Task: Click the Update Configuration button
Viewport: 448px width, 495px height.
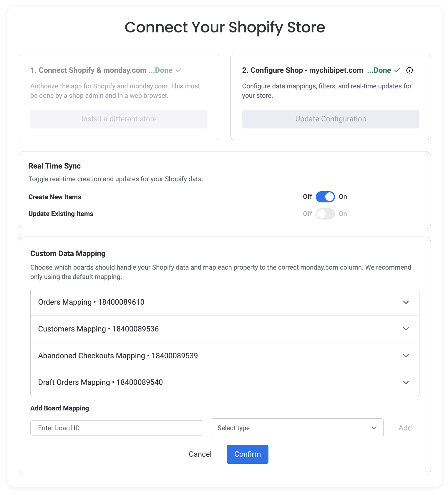Action: (331, 119)
